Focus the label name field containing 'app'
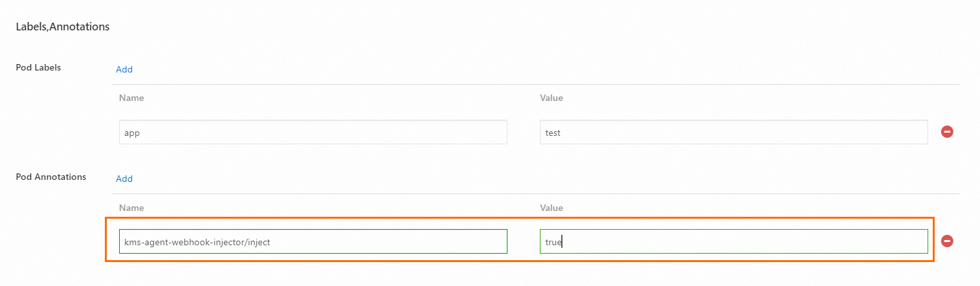Screen dimensions: 980x286 click(x=313, y=133)
